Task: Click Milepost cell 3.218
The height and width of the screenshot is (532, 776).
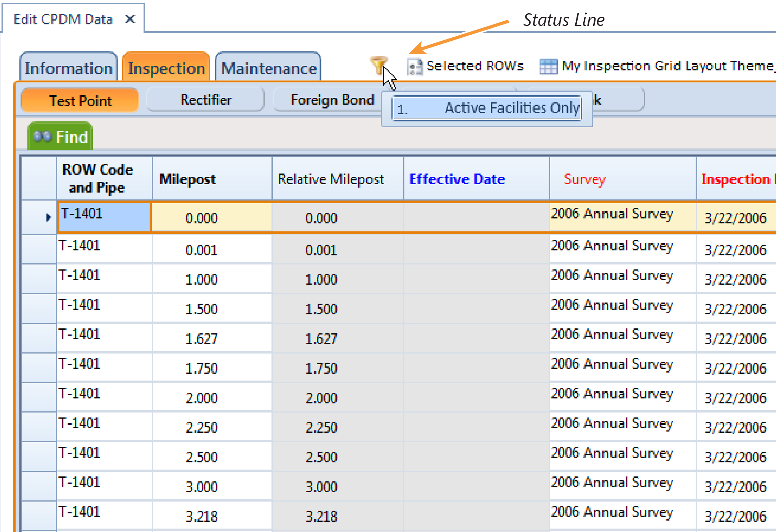Action: [x=212, y=516]
